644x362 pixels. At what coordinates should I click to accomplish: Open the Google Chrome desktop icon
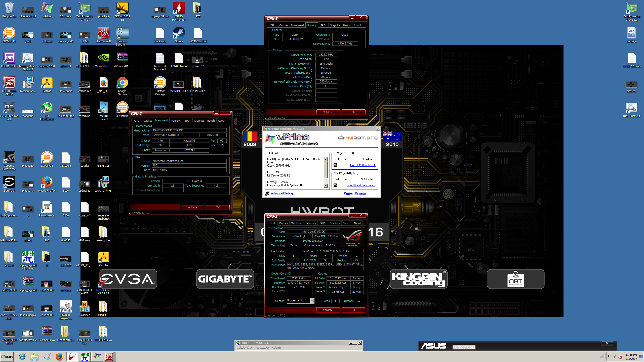(x=122, y=86)
